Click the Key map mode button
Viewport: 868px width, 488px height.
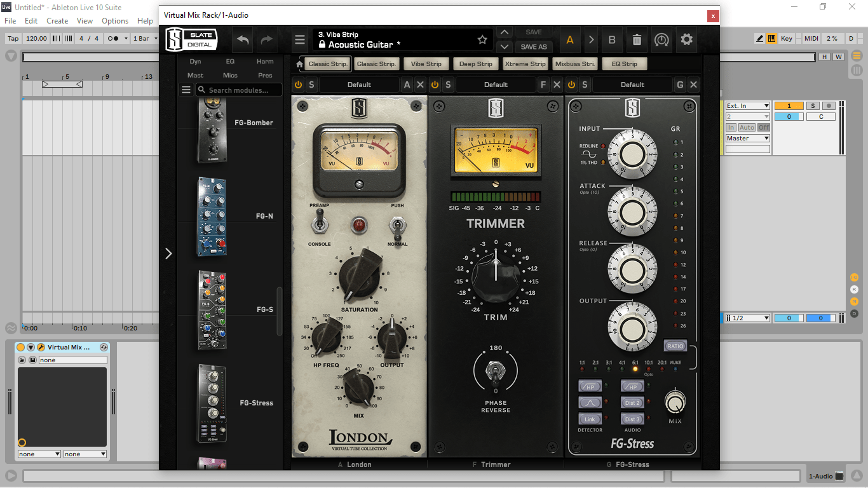[x=787, y=38]
